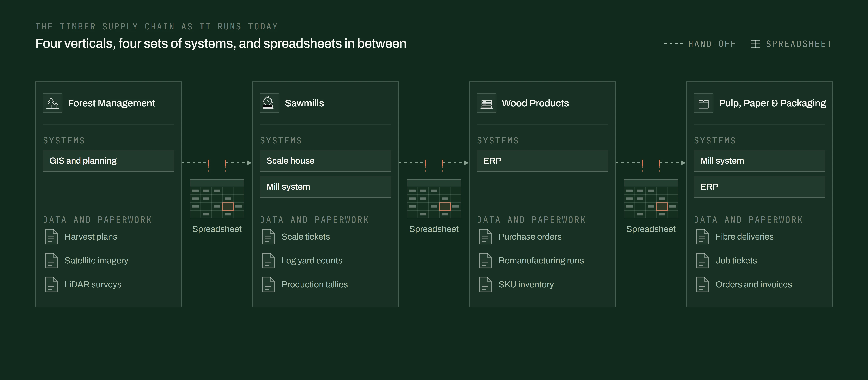Click the 'Wood Products' heading
Screen dimensions: 868x380
pos(535,103)
